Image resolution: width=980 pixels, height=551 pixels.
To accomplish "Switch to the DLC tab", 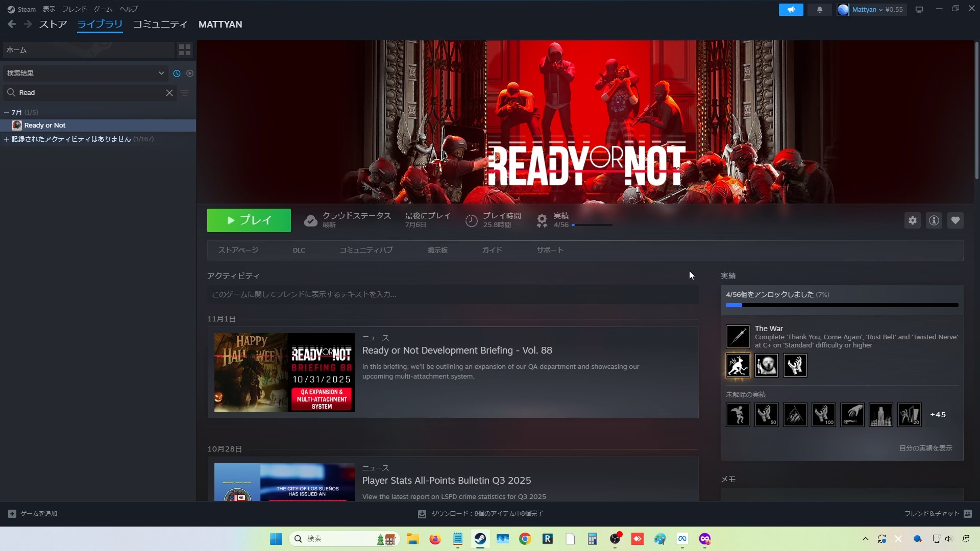I will point(299,251).
